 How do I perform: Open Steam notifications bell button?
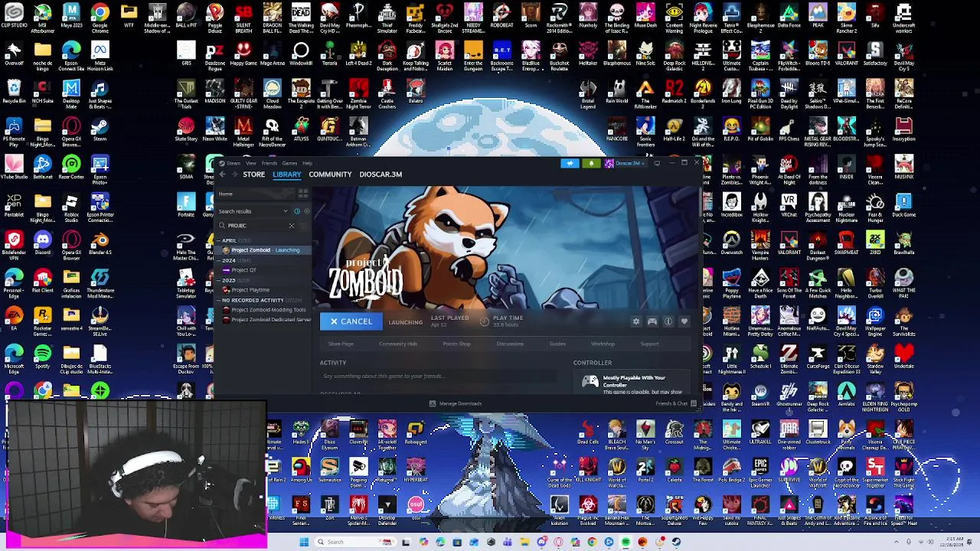pyautogui.click(x=591, y=163)
